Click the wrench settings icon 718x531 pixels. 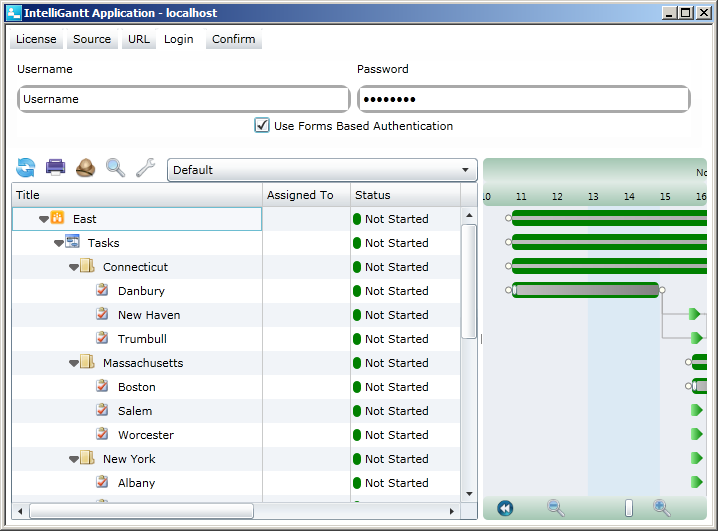pos(146,168)
